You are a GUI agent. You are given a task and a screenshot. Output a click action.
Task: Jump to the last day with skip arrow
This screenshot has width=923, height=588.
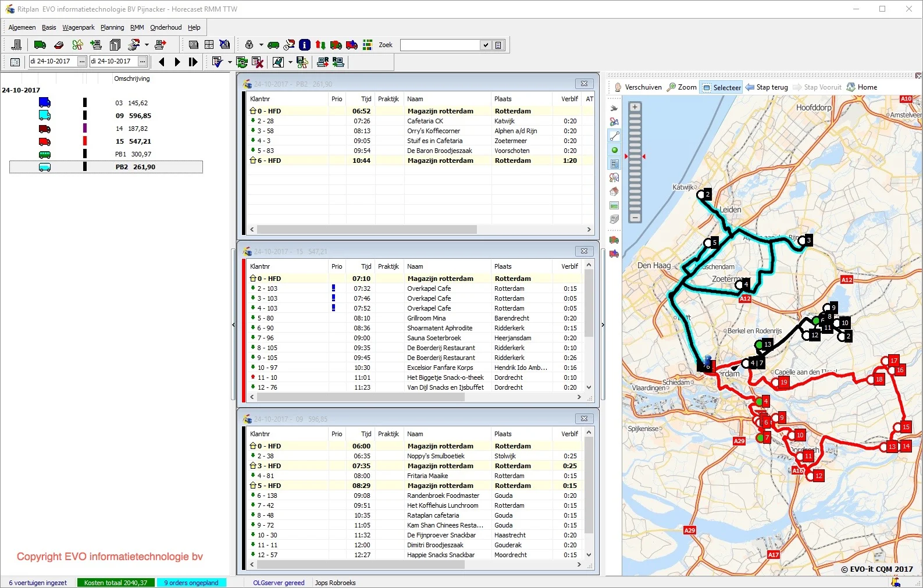(x=193, y=62)
